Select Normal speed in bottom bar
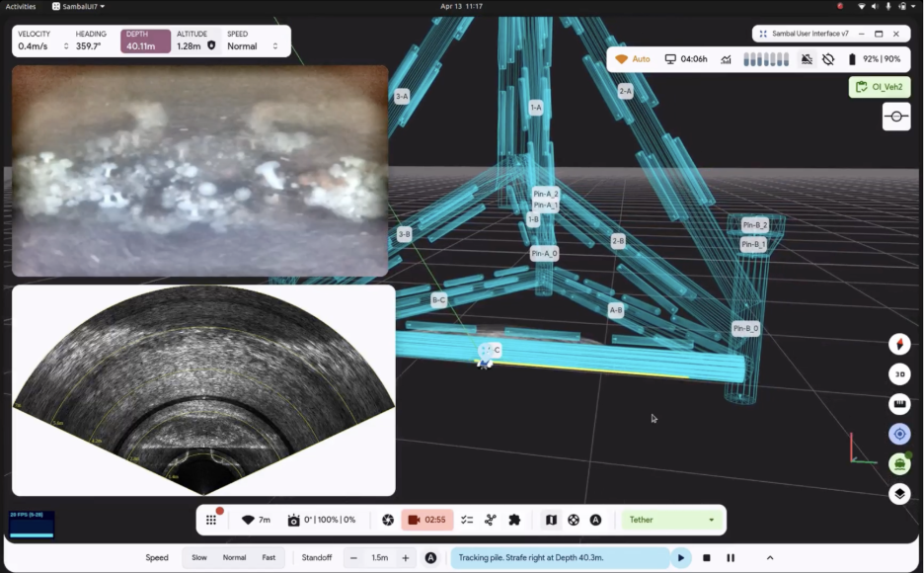 [x=234, y=557]
